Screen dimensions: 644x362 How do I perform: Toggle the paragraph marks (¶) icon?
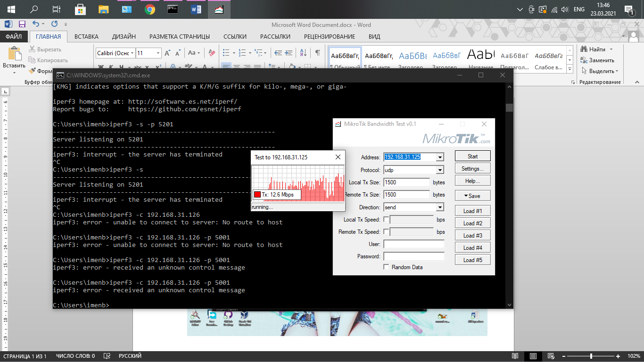coord(318,53)
